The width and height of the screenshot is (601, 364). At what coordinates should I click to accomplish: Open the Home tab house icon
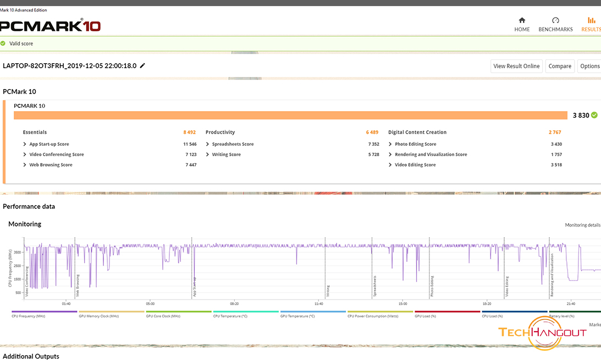[x=522, y=20]
